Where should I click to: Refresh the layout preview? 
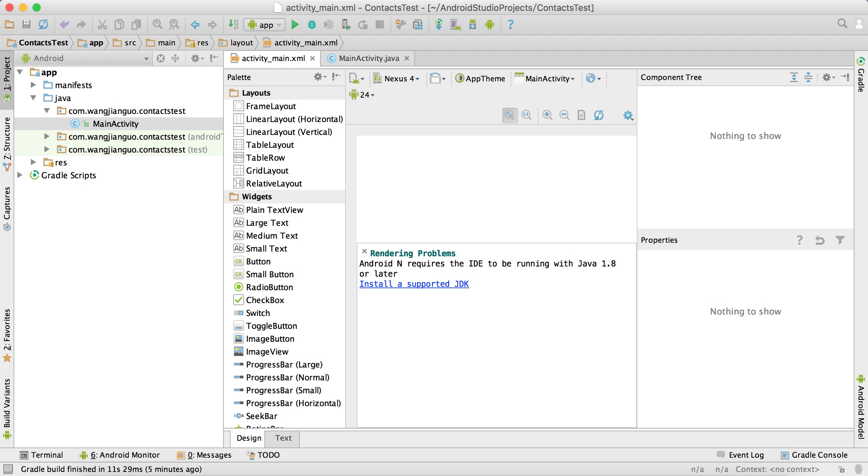pos(599,115)
